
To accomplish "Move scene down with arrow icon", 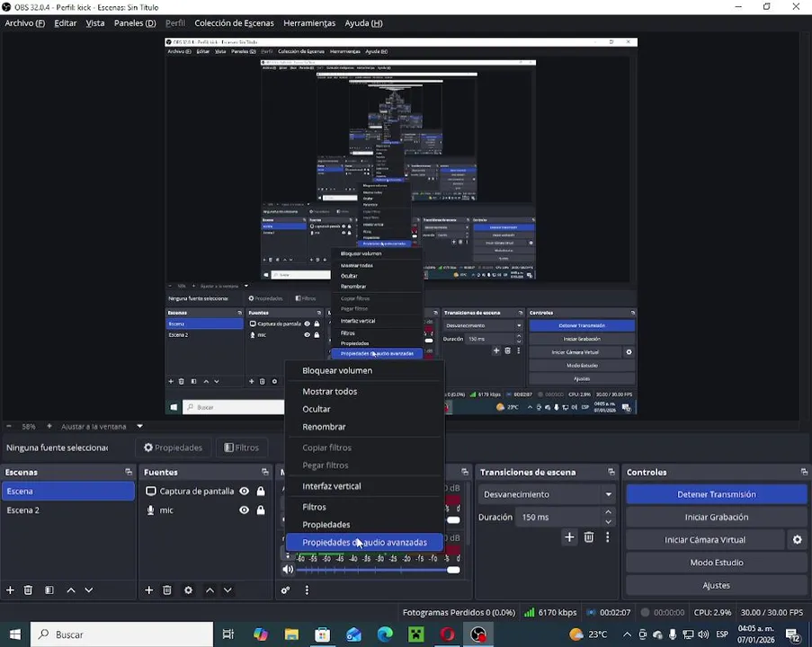I will pos(89,590).
